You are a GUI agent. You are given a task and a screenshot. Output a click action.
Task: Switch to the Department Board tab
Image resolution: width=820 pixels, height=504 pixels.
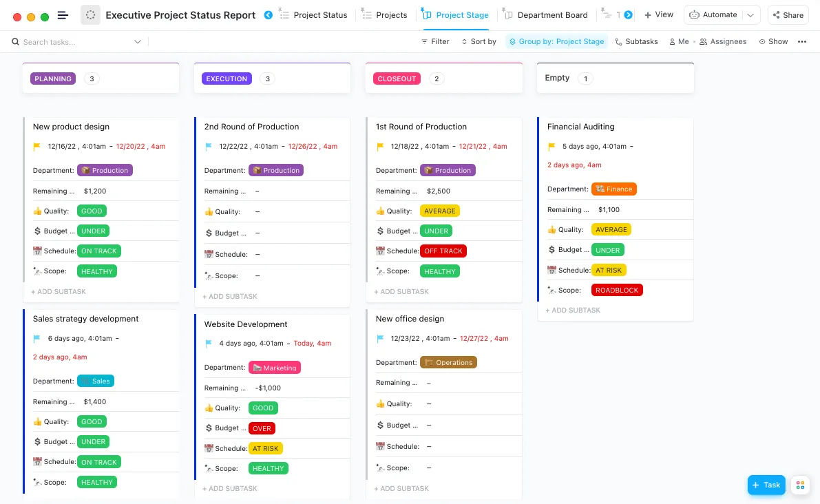pos(546,15)
